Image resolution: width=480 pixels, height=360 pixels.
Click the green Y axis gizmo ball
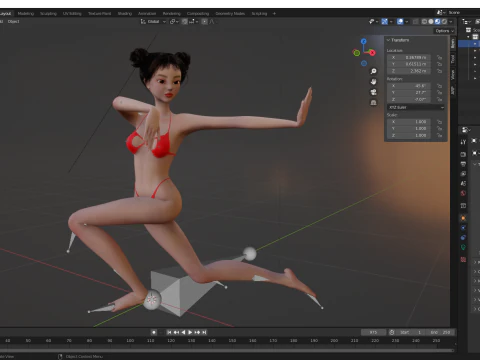(356, 53)
